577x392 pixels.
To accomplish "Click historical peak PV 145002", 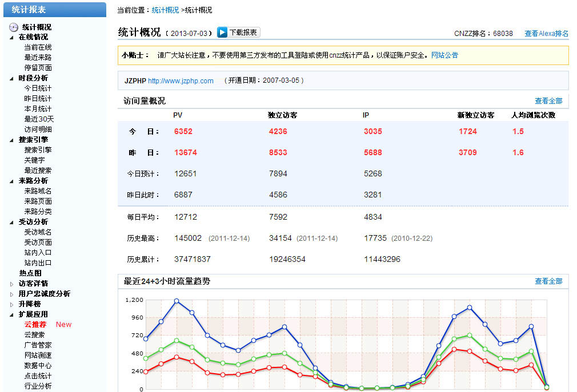I will [x=188, y=239].
